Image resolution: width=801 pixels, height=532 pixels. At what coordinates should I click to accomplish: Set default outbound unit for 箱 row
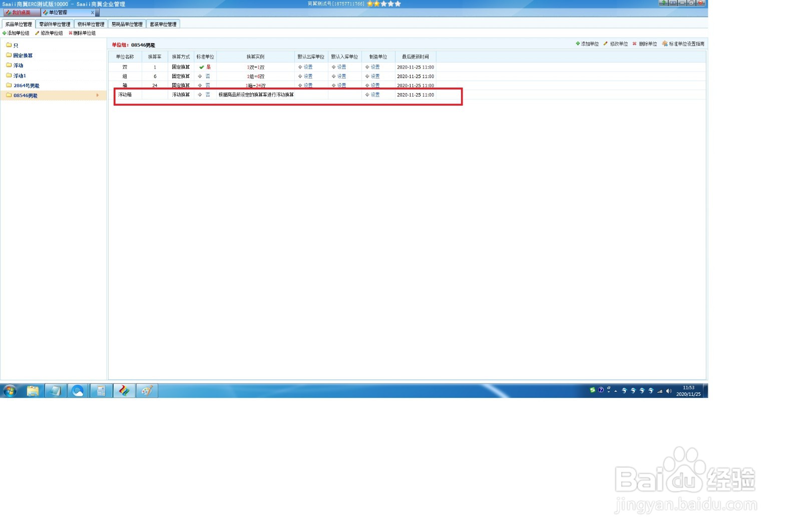(x=305, y=86)
